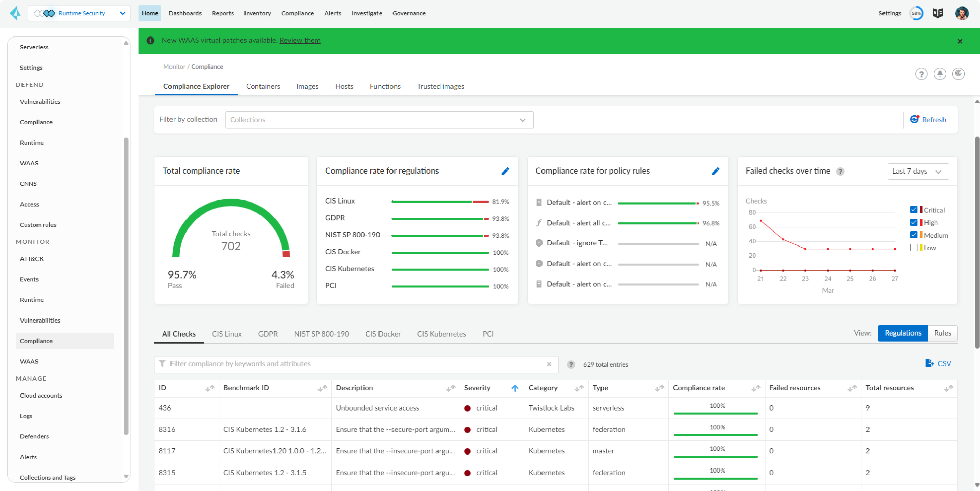The width and height of the screenshot is (980, 491).
Task: Click the info icon in green banner
Action: click(150, 40)
